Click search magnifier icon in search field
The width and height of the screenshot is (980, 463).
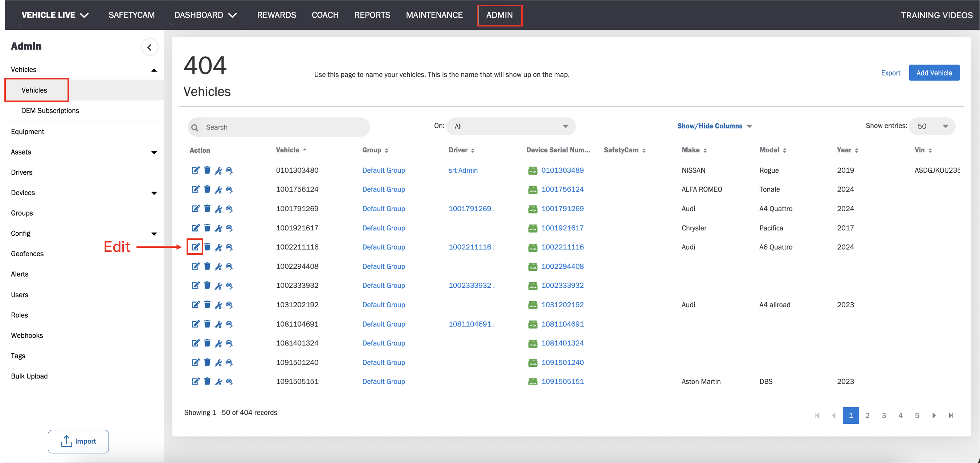click(195, 127)
